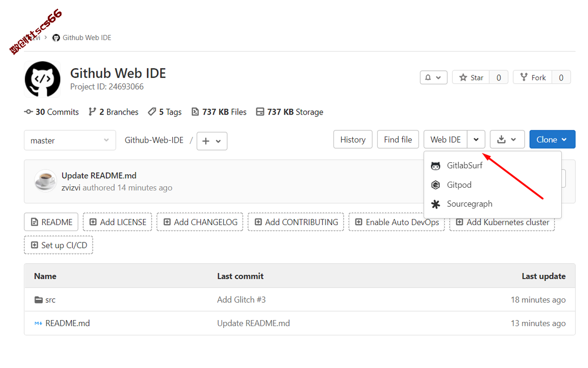Click the tag icon beside 5 Tags

(x=152, y=112)
